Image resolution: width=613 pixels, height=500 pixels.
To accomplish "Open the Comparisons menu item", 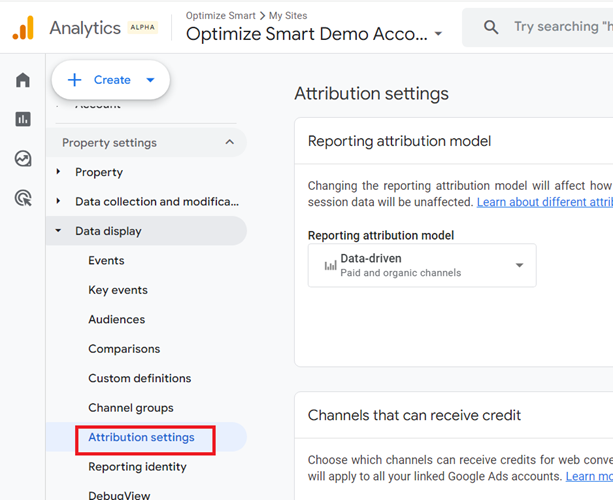I will 124,349.
